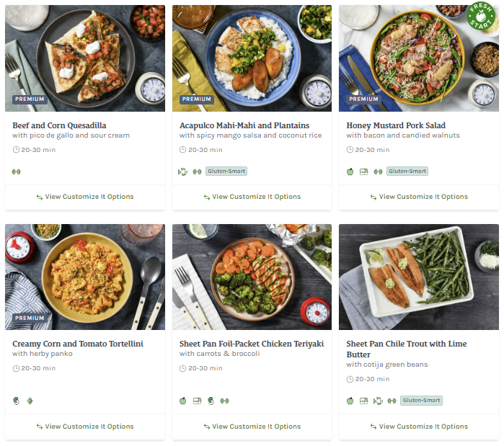504x446 pixels.
Task: Click the dumbbell icon under Beef and Corn Quesadilla
Action: coord(17,171)
